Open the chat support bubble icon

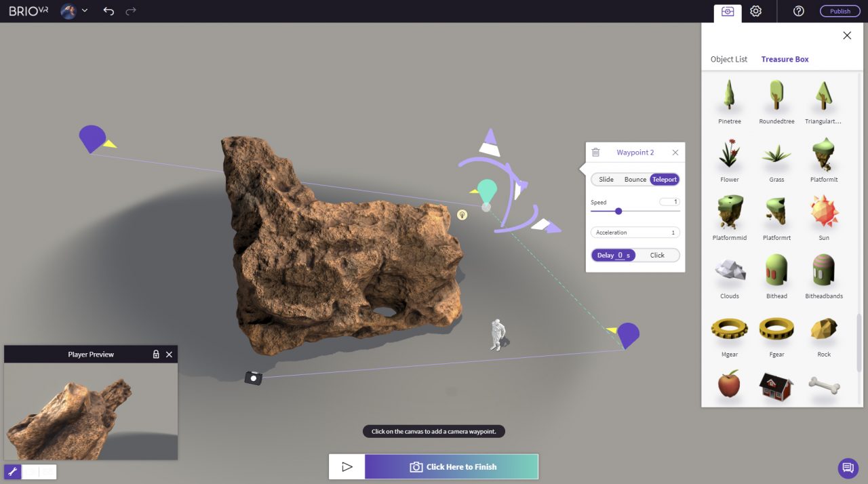tap(846, 468)
